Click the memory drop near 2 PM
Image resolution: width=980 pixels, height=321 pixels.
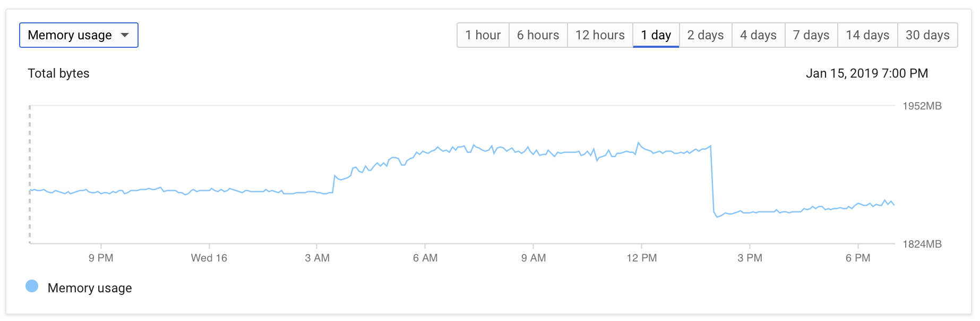pos(712,181)
